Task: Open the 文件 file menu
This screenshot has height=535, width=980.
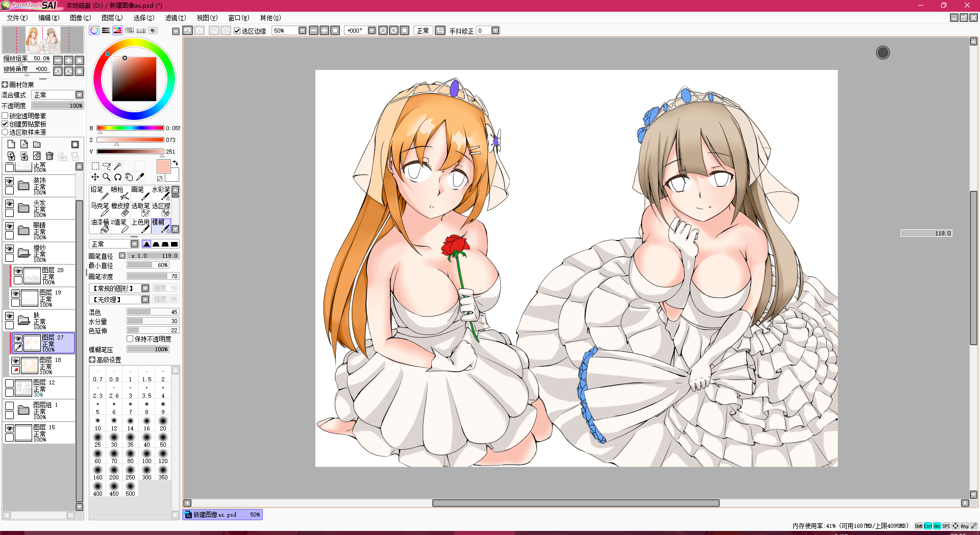Action: (x=17, y=18)
